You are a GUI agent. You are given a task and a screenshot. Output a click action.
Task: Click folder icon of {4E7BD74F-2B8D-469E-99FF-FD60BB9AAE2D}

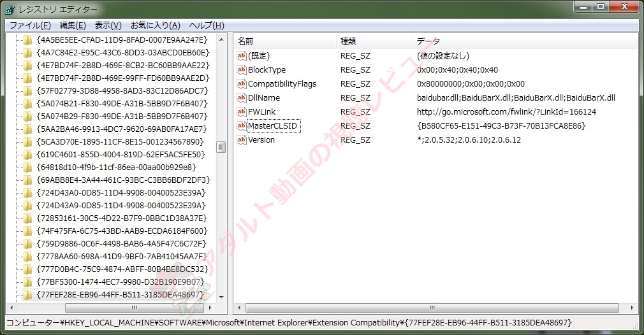(27, 78)
